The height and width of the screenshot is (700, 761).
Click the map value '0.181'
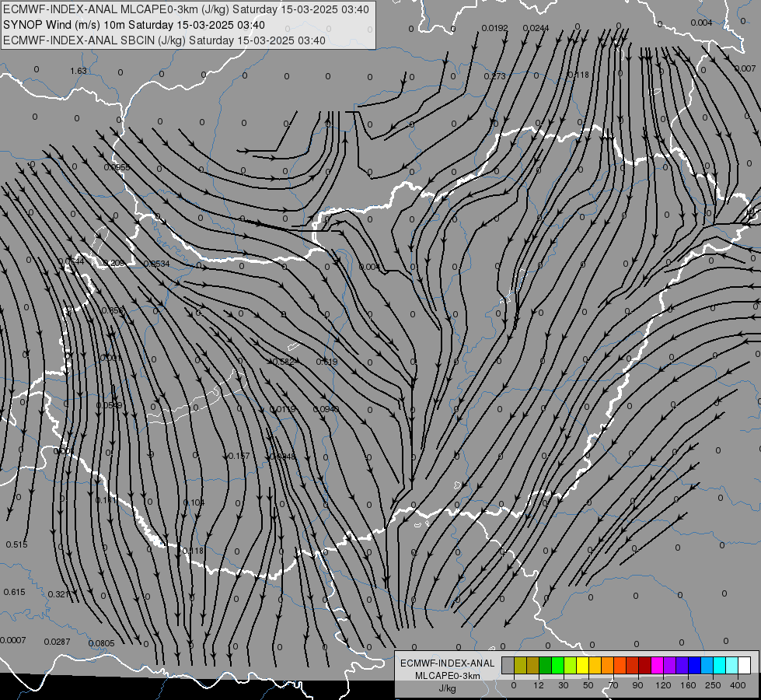(x=106, y=500)
